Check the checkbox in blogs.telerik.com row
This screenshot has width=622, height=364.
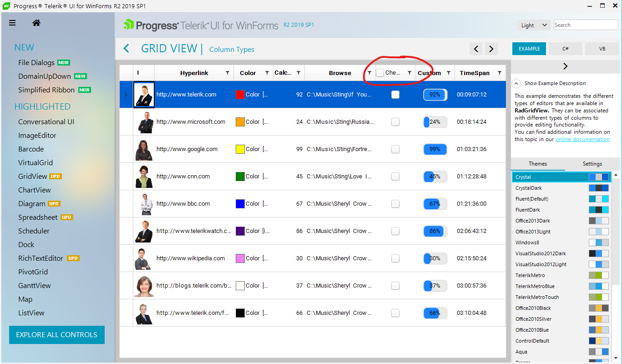(x=395, y=286)
